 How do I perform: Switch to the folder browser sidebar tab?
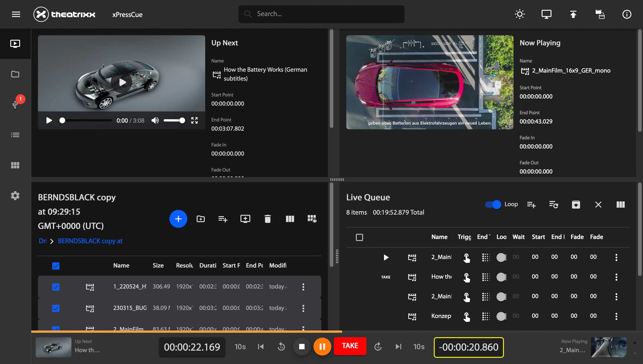(15, 74)
